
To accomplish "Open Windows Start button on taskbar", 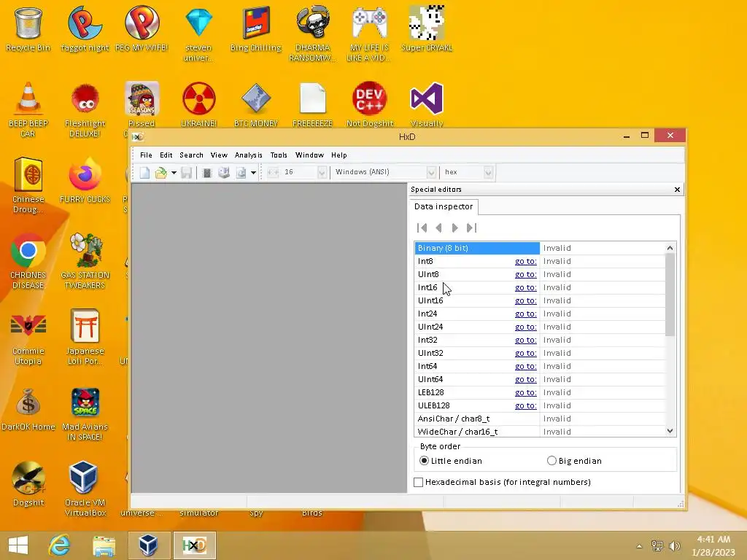I will coord(18,545).
